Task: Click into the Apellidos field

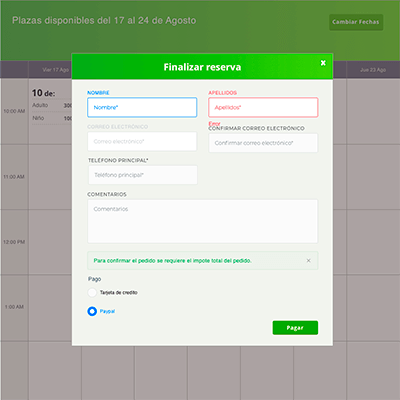Action: [263, 107]
